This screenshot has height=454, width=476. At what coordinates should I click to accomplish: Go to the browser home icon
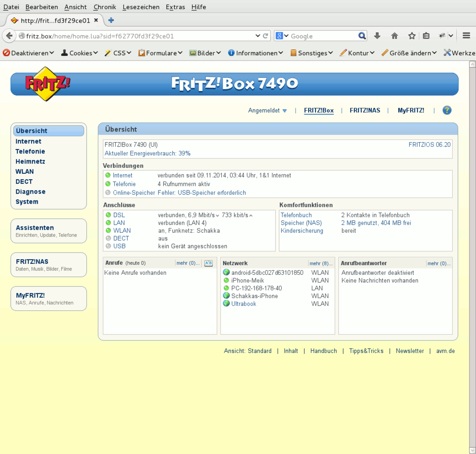395,36
